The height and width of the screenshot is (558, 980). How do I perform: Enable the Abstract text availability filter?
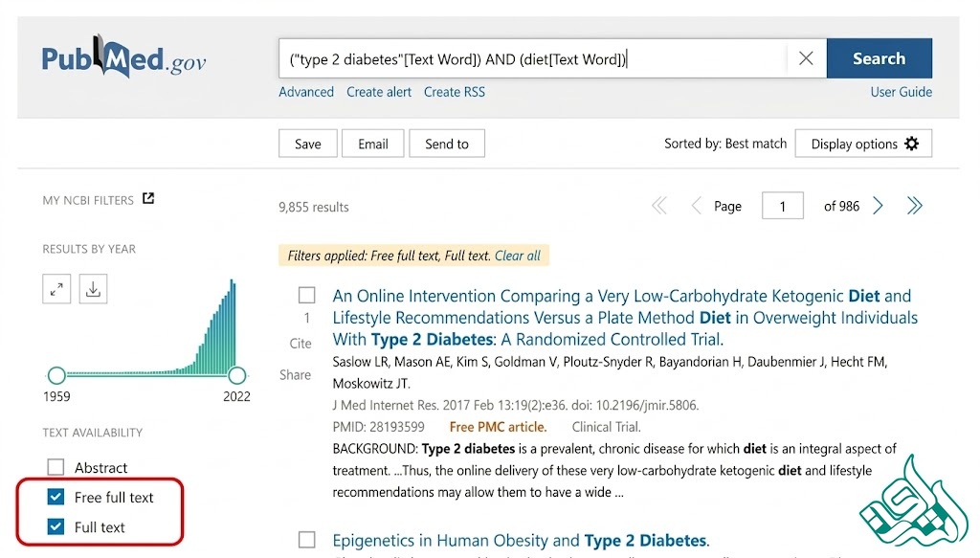(56, 467)
